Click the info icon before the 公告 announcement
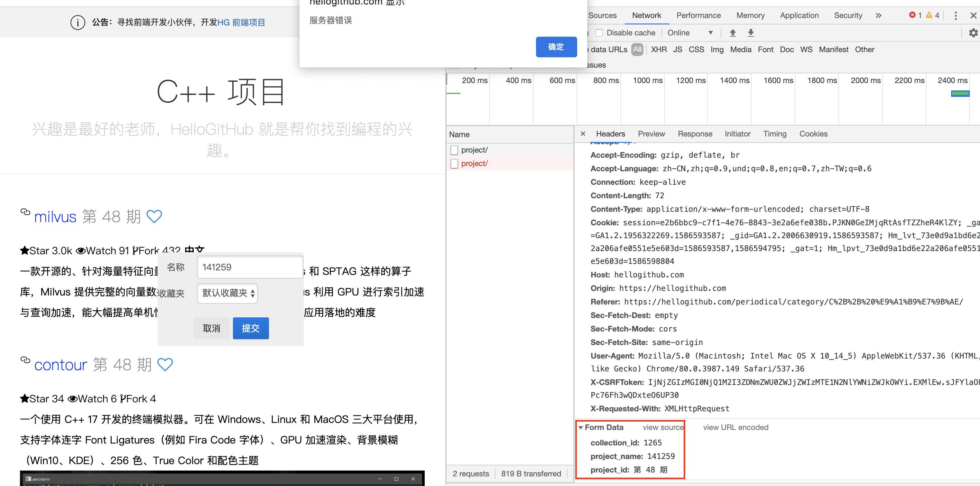 (x=78, y=22)
